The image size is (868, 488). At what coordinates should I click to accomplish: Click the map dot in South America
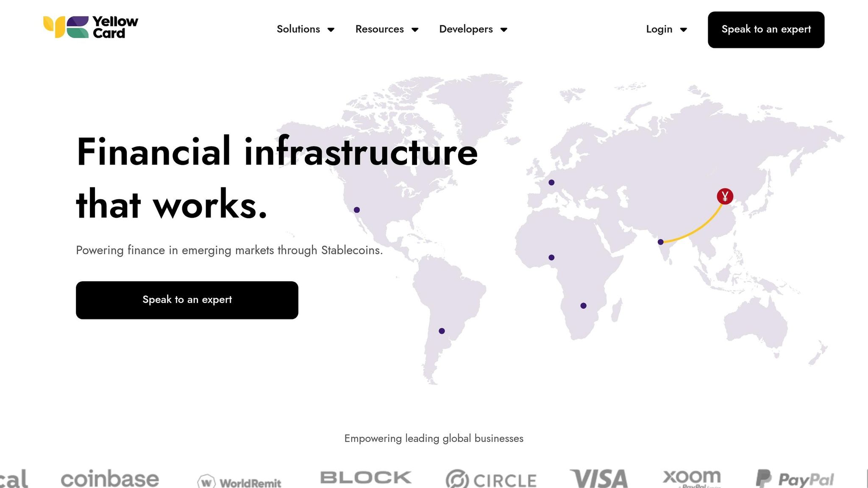pos(442,331)
